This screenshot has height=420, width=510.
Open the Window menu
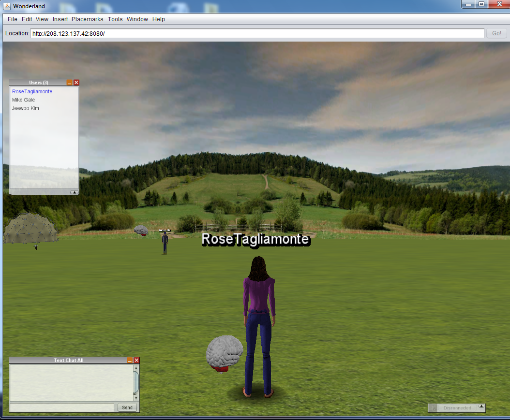coord(137,19)
